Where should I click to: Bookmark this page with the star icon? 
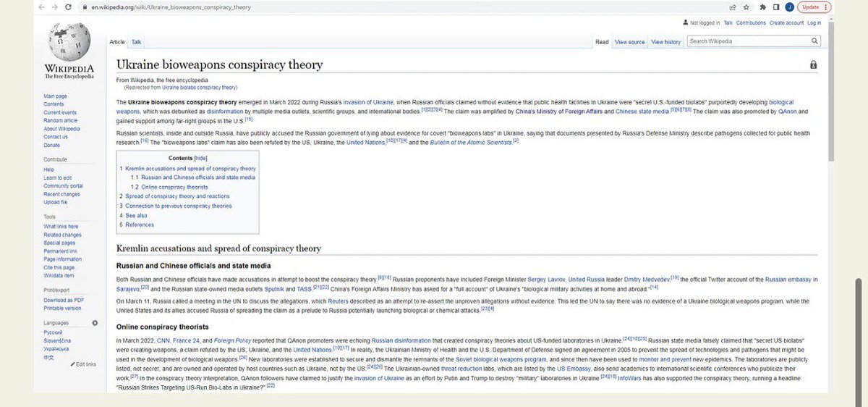(x=746, y=7)
